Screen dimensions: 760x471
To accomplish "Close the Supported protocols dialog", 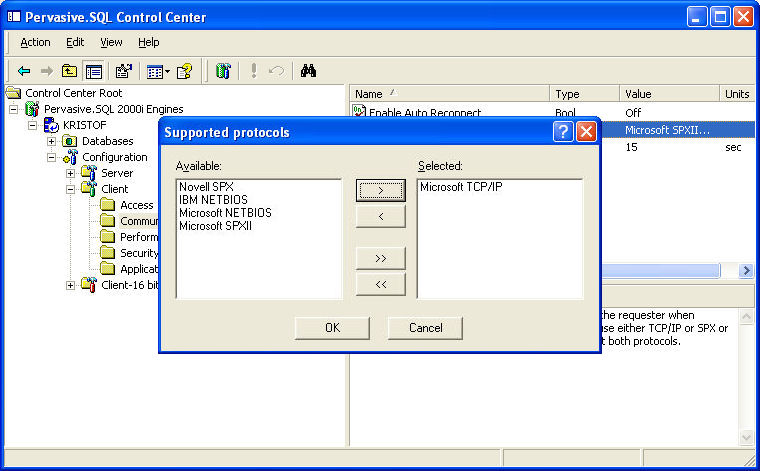I will tap(586, 132).
